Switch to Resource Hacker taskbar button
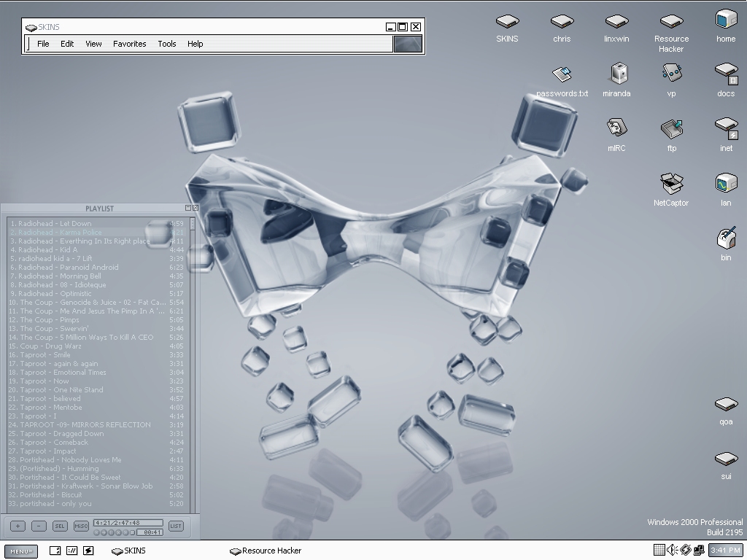747x560 pixels. coord(266,551)
